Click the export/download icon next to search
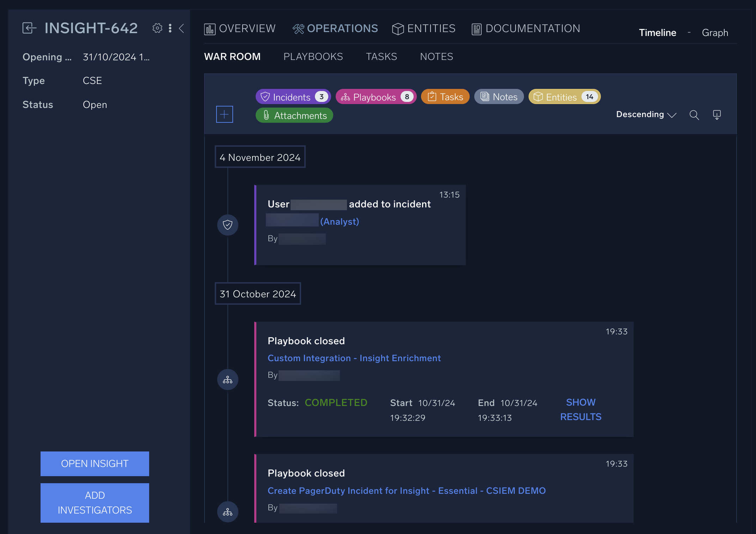Image resolution: width=756 pixels, height=534 pixels. pyautogui.click(x=717, y=115)
